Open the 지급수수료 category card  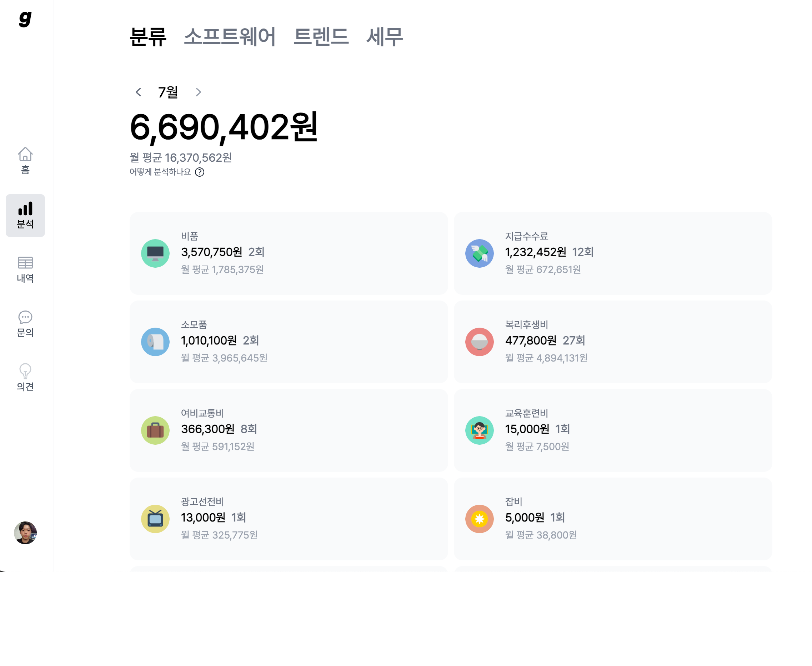[613, 253]
